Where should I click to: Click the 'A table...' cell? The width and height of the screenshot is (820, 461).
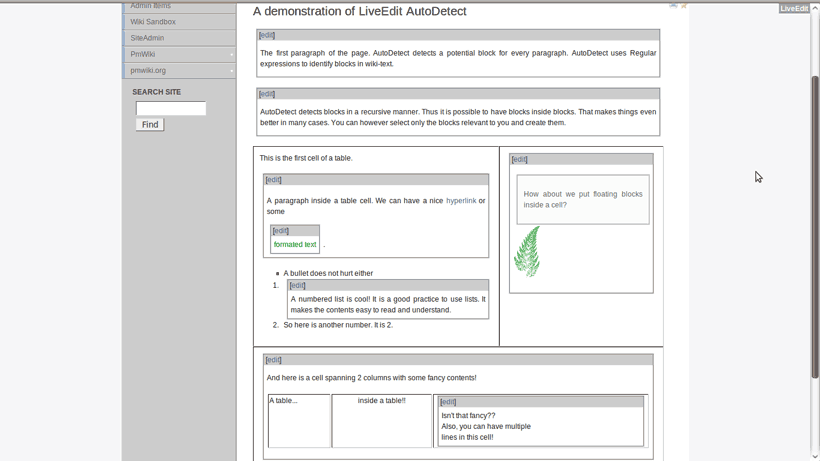point(299,421)
